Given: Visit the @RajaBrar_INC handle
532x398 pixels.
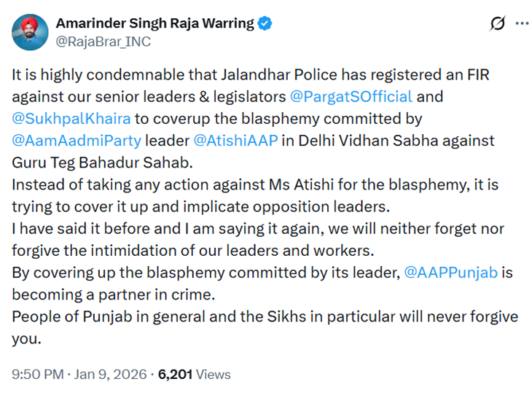Looking at the screenshot, I should pos(103,42).
